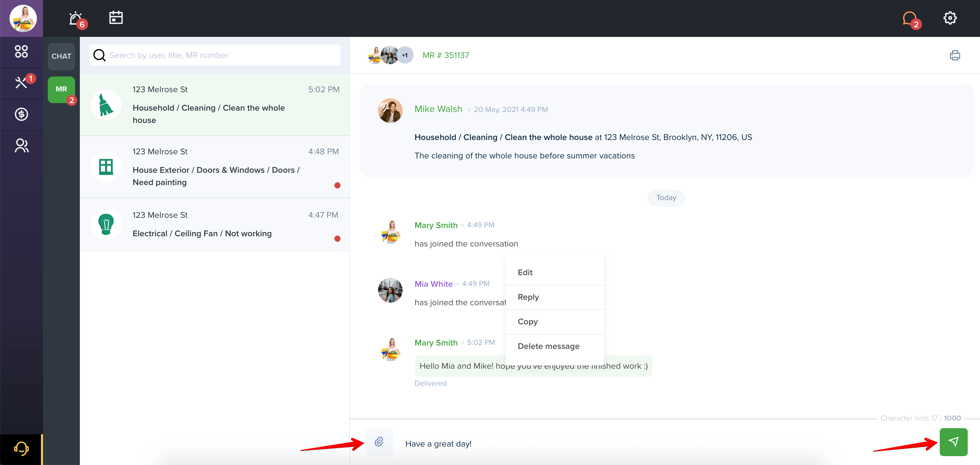
Task: Select Reply in the context menu
Action: point(554,297)
